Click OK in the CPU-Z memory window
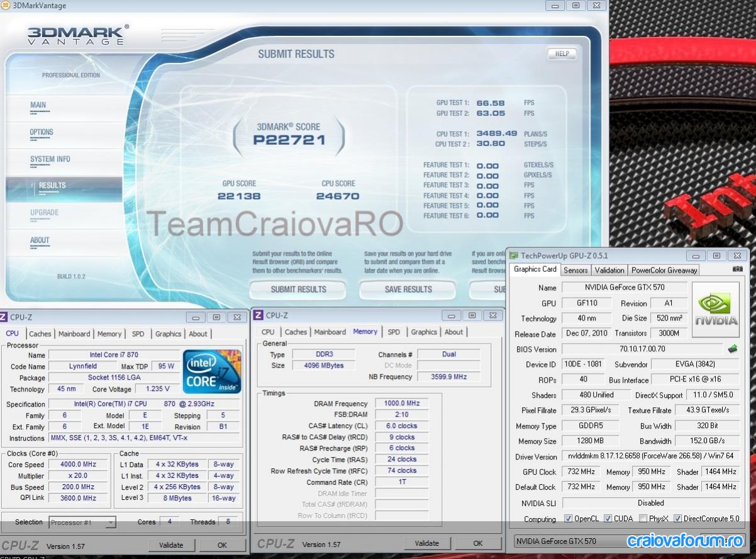 [x=478, y=543]
